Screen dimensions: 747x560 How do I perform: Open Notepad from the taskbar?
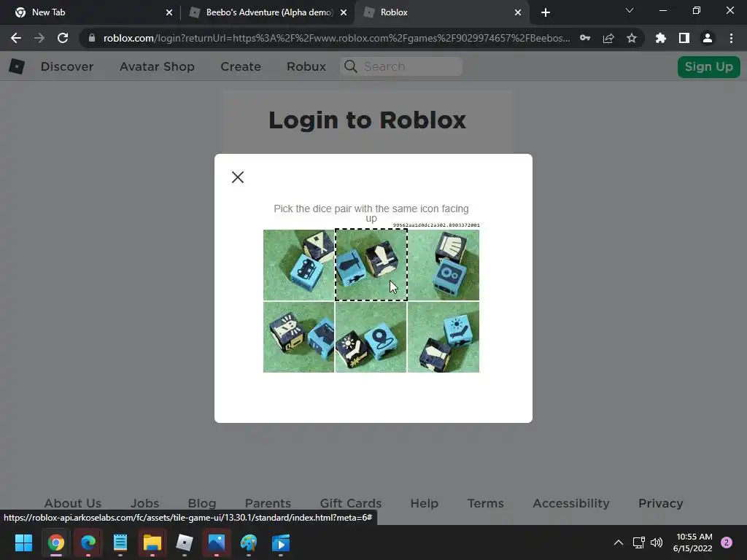120,542
